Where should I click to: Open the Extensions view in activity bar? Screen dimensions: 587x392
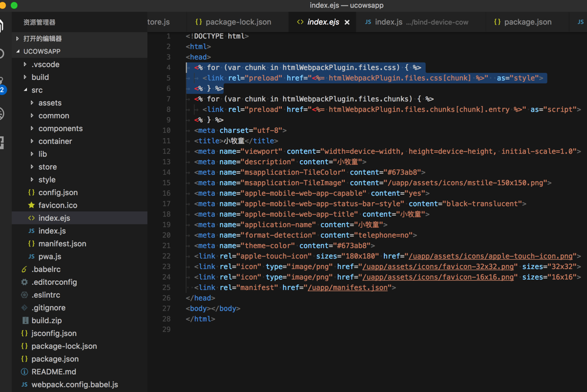pos(2,143)
